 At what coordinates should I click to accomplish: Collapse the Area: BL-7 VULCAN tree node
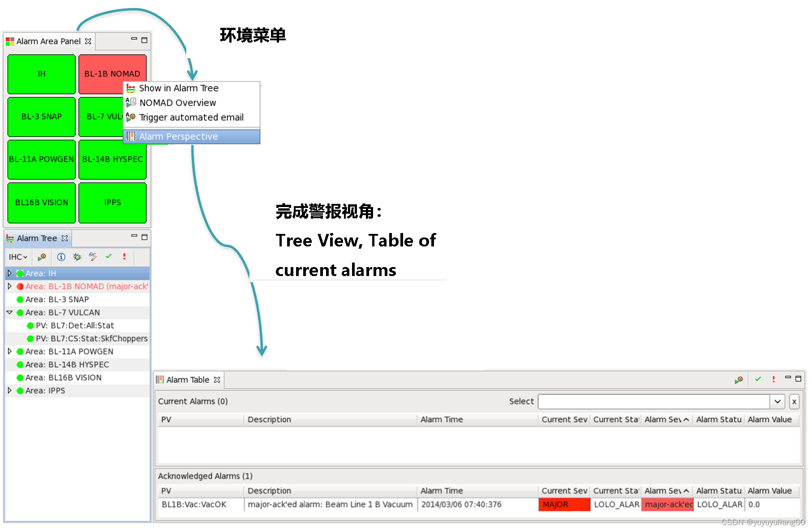9,313
